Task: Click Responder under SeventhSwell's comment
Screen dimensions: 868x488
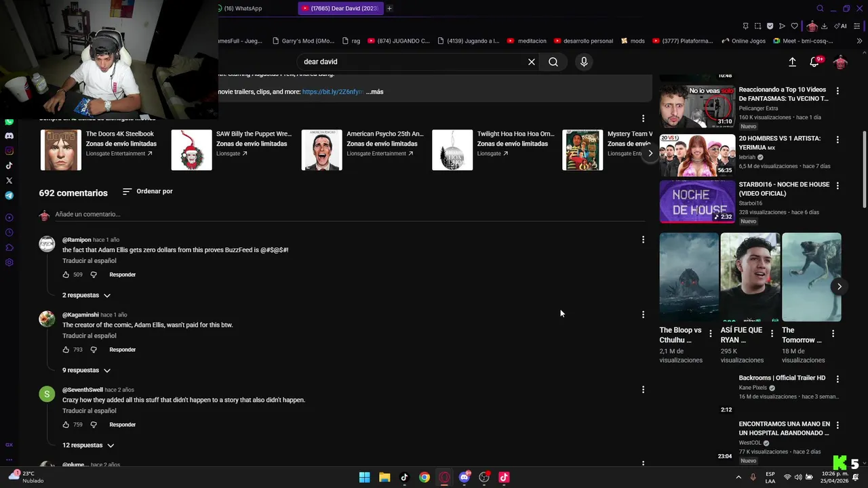Action: pos(123,425)
